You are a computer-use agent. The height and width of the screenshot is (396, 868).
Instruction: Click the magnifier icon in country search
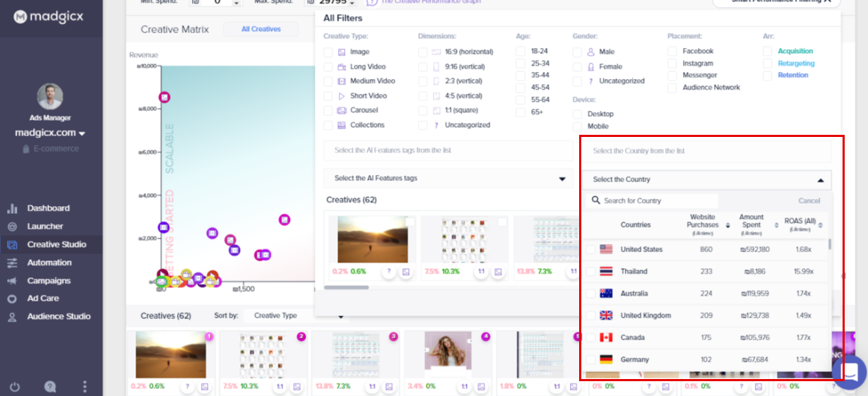[596, 200]
